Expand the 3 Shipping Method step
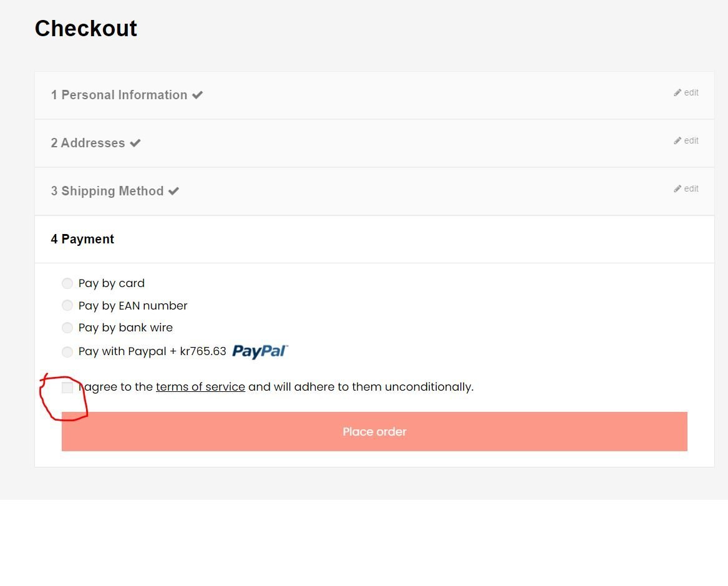The image size is (728, 586). (374, 192)
